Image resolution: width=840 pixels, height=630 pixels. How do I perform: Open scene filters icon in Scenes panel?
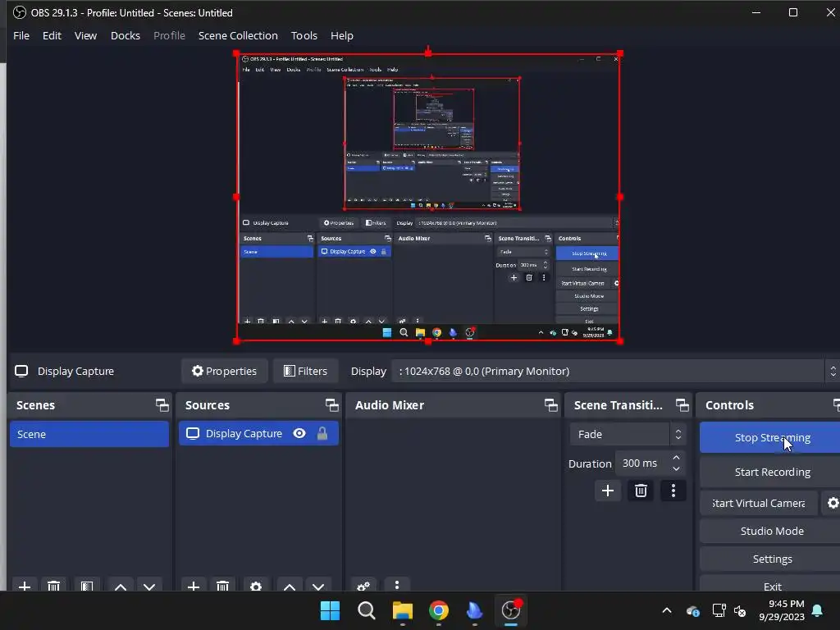coord(87,586)
